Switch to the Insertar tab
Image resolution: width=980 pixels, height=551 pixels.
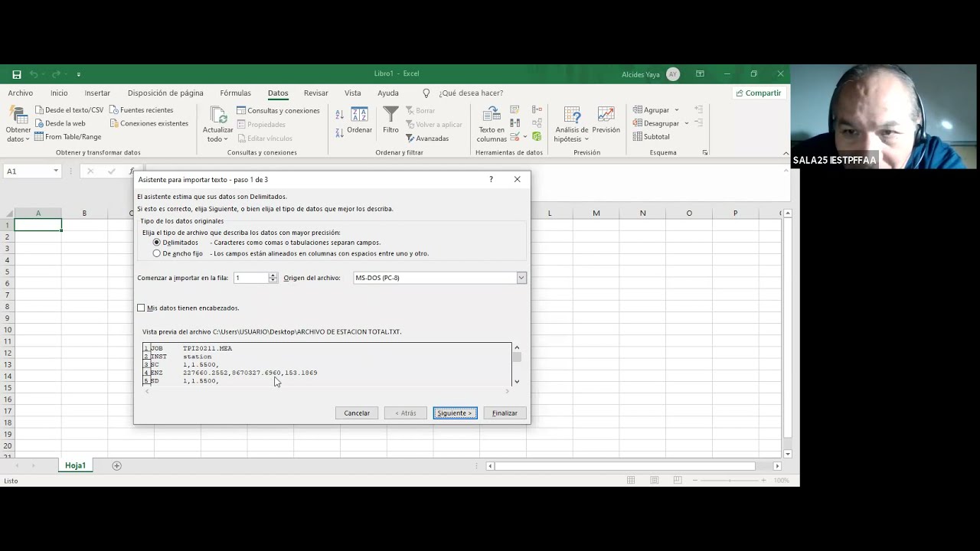click(x=97, y=93)
